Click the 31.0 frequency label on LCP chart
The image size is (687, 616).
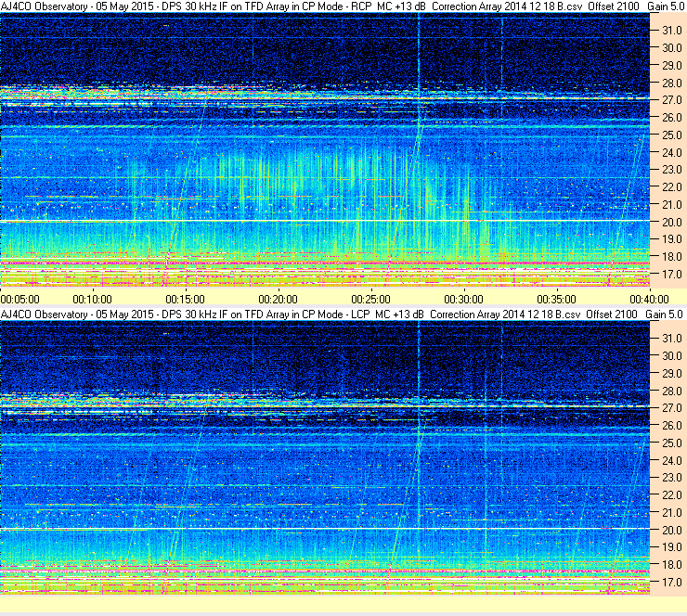(x=672, y=339)
